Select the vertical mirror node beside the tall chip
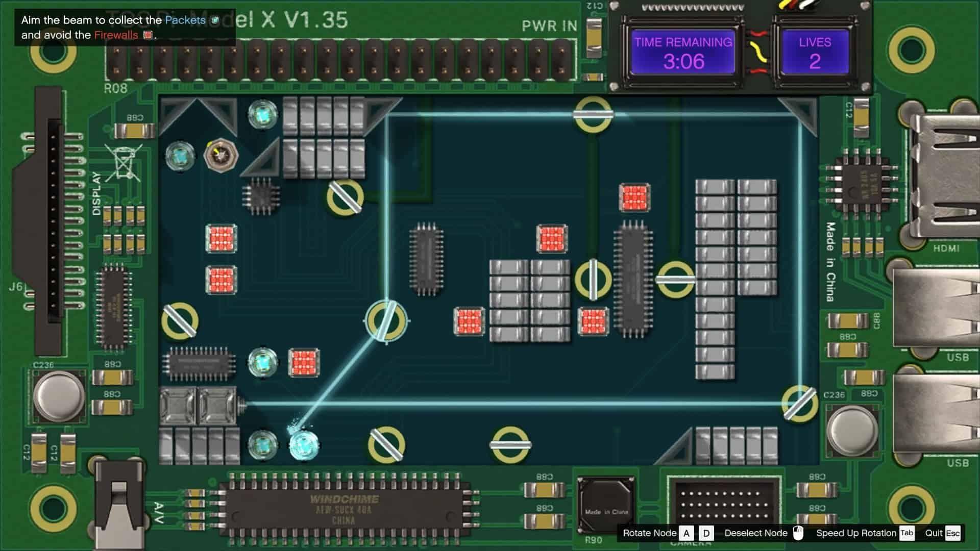980x551 pixels. click(x=593, y=280)
